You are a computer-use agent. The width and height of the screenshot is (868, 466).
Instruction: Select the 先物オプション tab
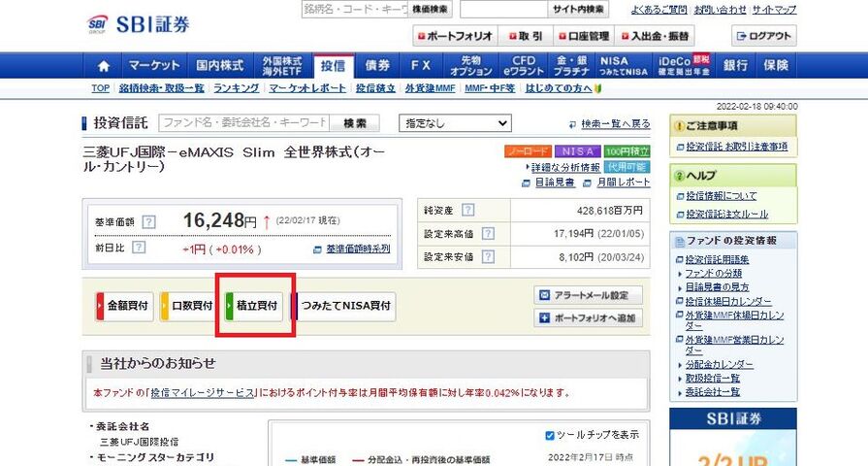[x=471, y=65]
